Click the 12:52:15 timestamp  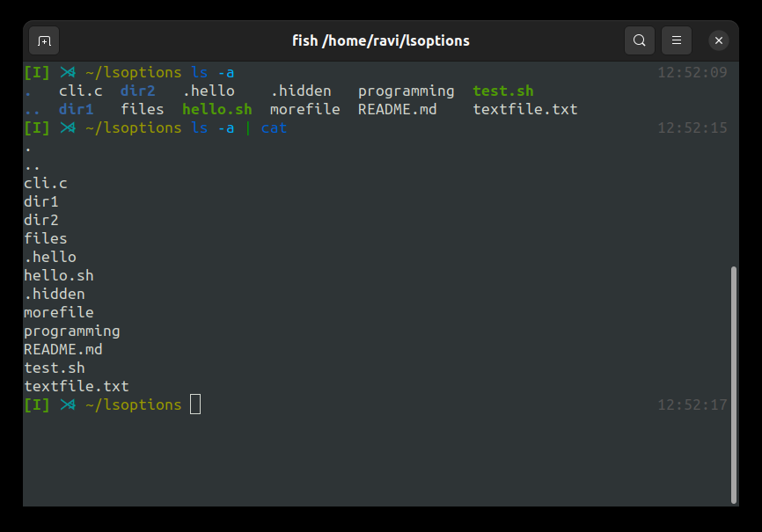tap(692, 128)
